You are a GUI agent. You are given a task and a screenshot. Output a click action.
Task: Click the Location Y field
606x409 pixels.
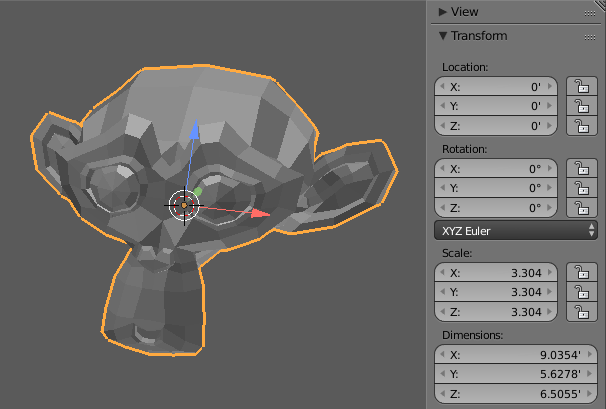496,106
